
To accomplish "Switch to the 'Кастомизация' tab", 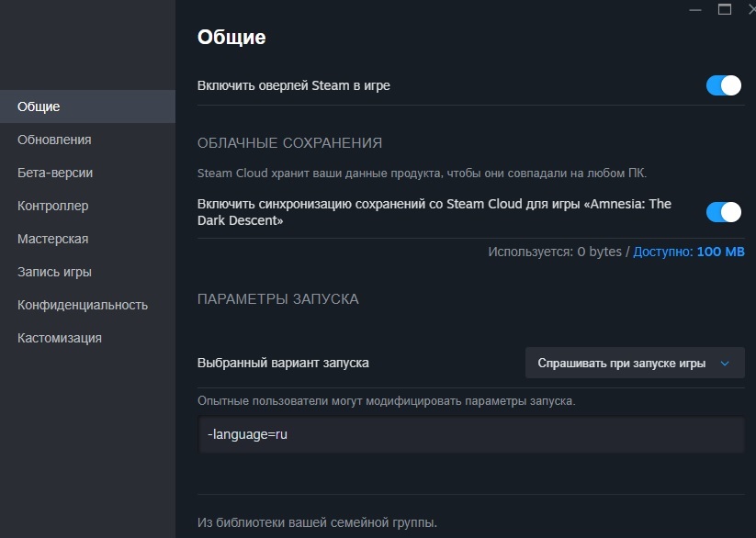I will (x=60, y=338).
